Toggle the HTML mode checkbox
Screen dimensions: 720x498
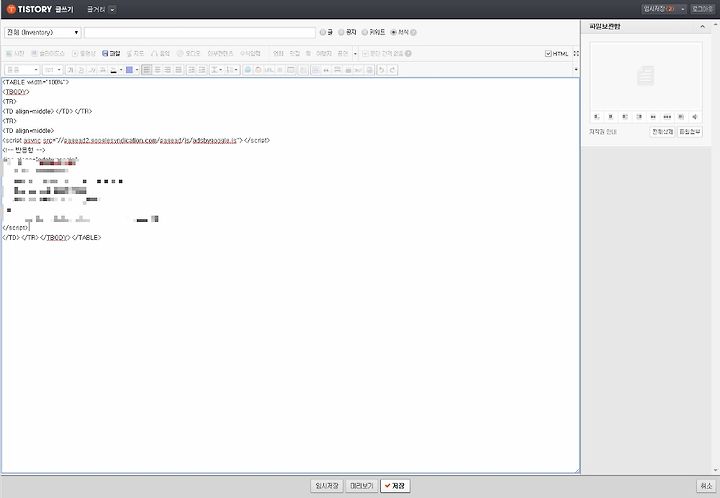pyautogui.click(x=548, y=54)
